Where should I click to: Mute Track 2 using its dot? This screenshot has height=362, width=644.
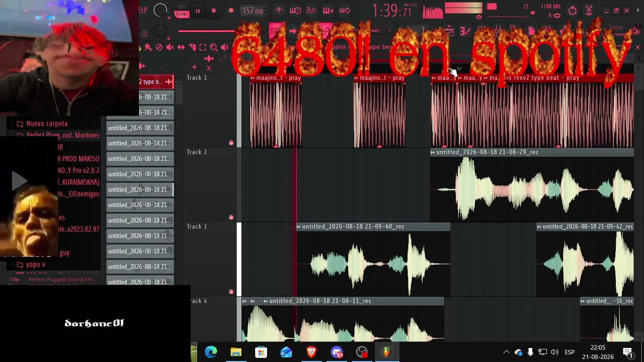tap(231, 218)
